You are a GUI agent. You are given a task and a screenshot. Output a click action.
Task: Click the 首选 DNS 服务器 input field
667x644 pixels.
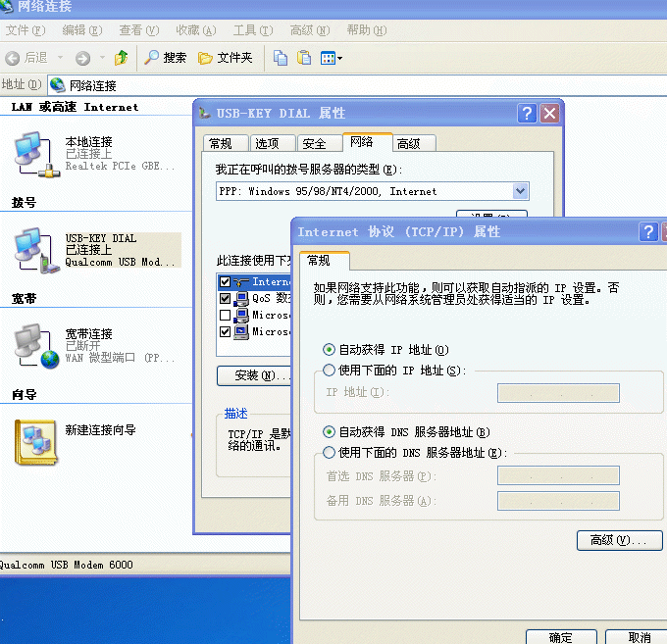[x=558, y=475]
